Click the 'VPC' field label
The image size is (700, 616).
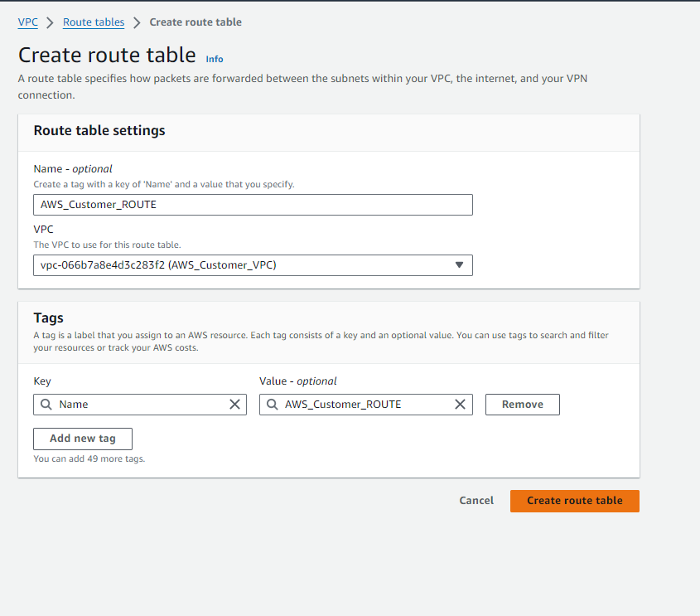coord(43,229)
